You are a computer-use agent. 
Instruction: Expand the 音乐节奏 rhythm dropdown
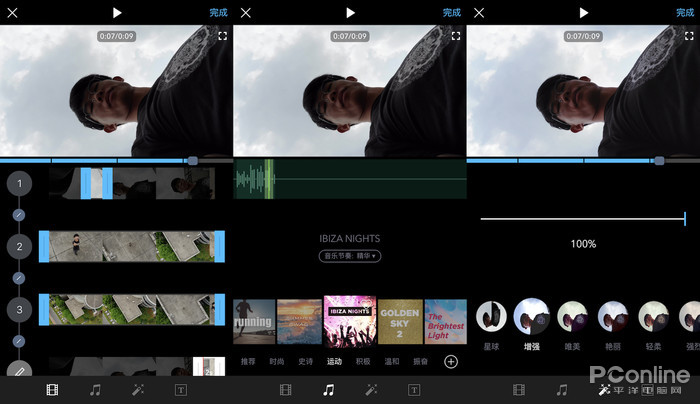pyautogui.click(x=350, y=256)
